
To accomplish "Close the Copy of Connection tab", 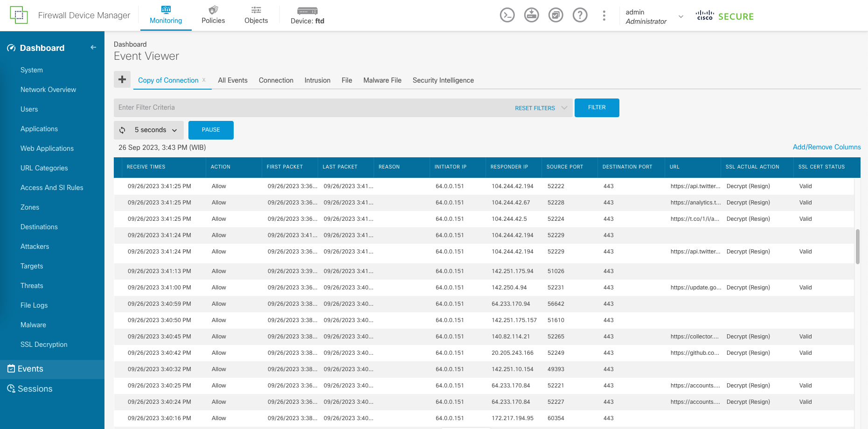I will (x=204, y=80).
